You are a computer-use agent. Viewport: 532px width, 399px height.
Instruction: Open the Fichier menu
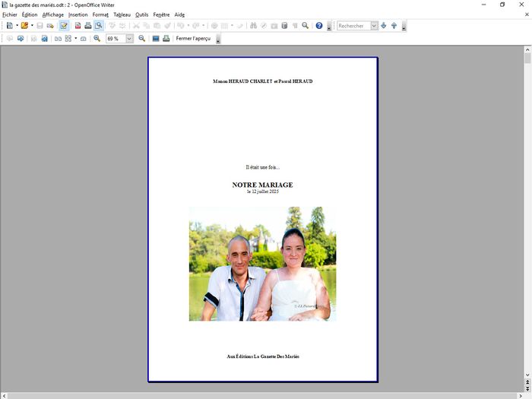click(10, 14)
